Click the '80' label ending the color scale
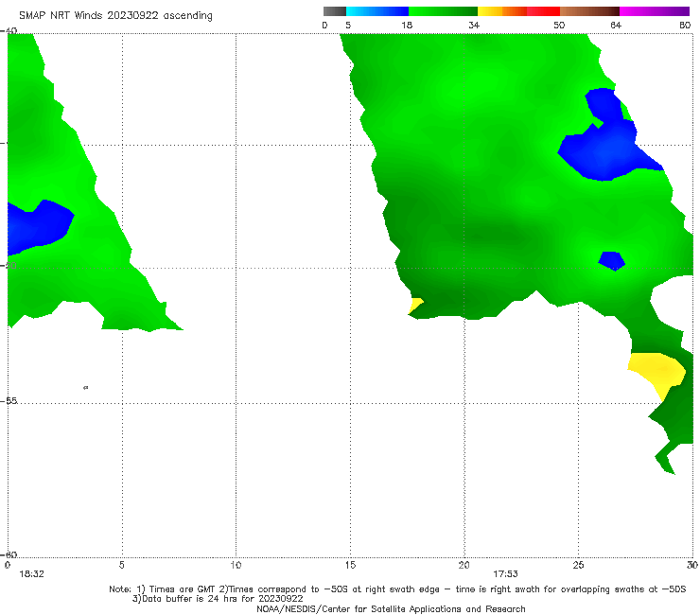Viewport: 700px width, 615px height. [685, 26]
